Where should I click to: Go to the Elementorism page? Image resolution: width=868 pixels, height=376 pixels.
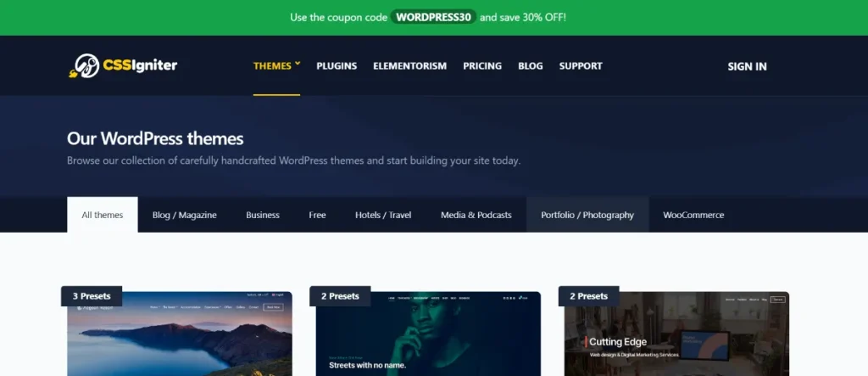[409, 66]
